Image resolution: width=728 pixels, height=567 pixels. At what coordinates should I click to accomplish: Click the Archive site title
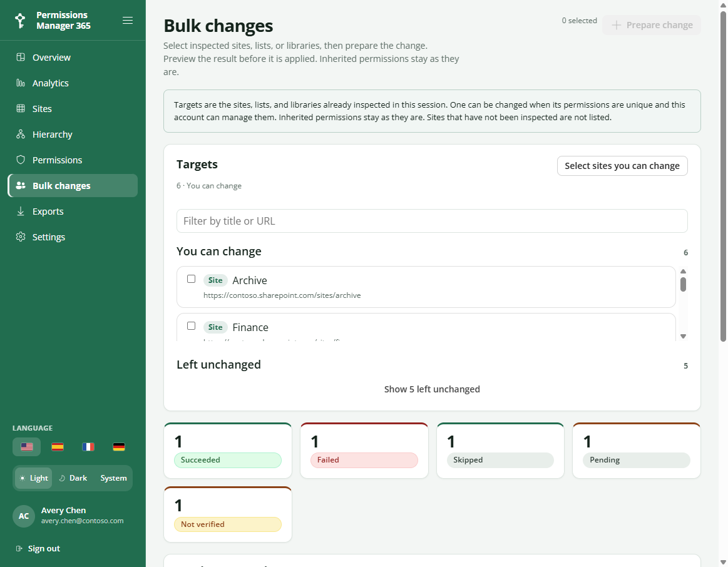pyautogui.click(x=250, y=280)
